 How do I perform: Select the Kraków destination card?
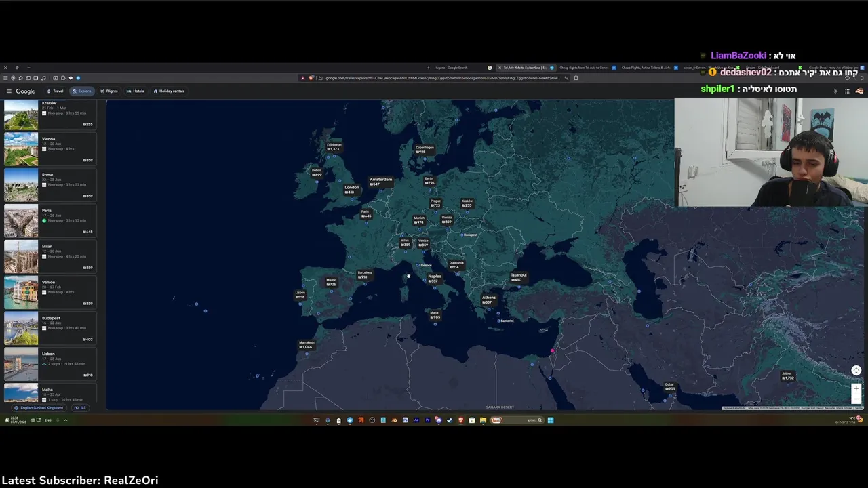[x=50, y=115]
